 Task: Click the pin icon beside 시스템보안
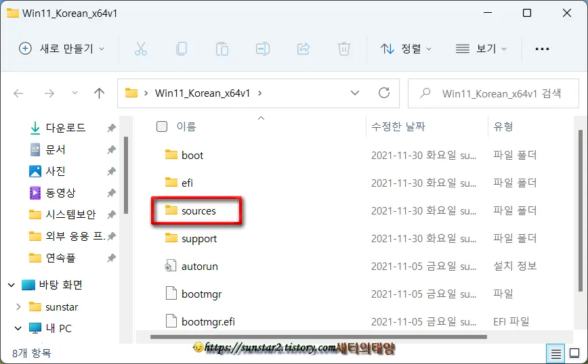tap(111, 215)
